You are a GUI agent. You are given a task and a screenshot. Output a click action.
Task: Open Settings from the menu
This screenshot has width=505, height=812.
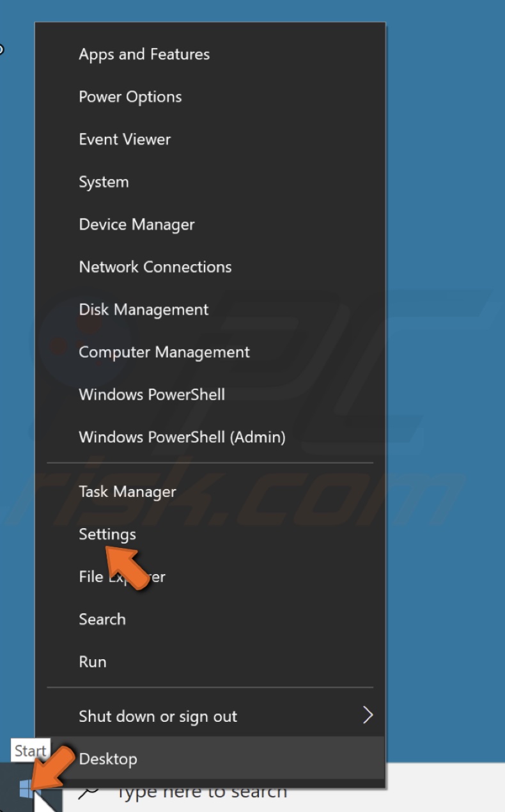coord(107,535)
